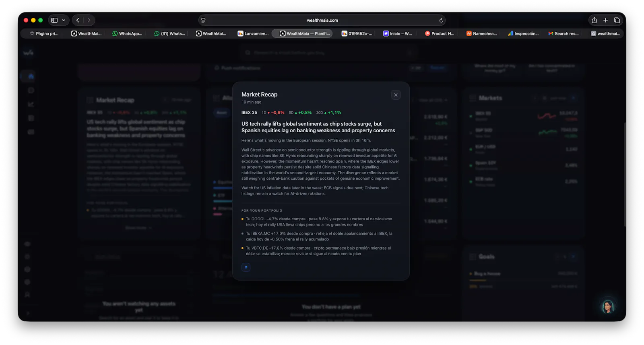Close the Market Recap dialog
Screen dimensions: 644x345
pos(396,95)
